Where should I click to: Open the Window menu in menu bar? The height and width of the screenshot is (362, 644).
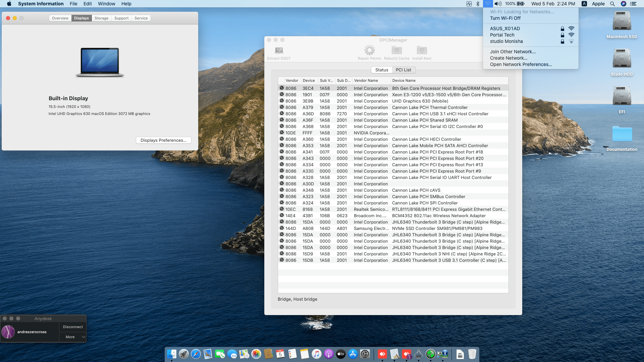(106, 4)
